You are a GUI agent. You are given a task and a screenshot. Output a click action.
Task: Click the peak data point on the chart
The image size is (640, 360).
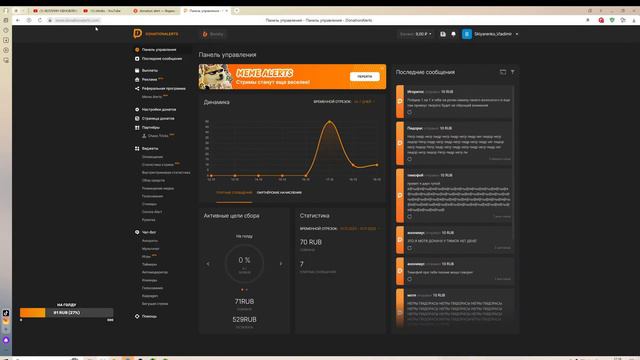tap(329, 122)
